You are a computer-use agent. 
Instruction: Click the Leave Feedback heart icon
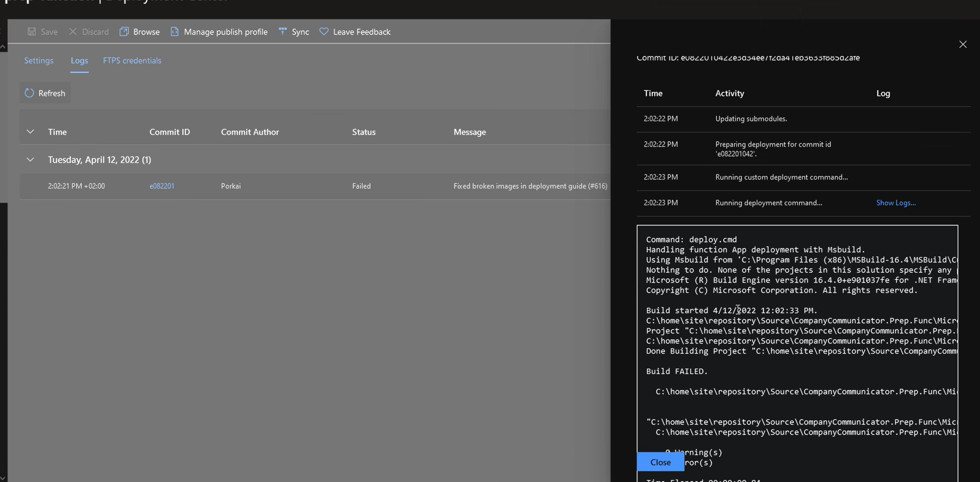(x=324, y=31)
